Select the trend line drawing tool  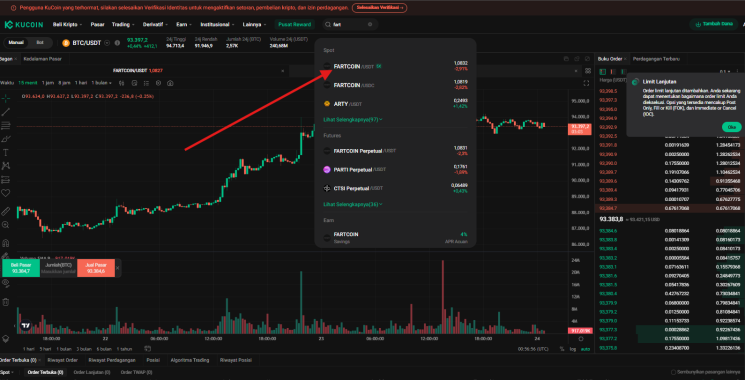click(x=6, y=112)
